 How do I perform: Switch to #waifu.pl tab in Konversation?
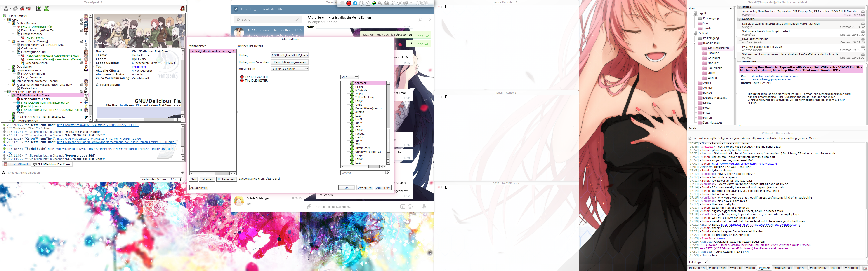[x=736, y=268]
